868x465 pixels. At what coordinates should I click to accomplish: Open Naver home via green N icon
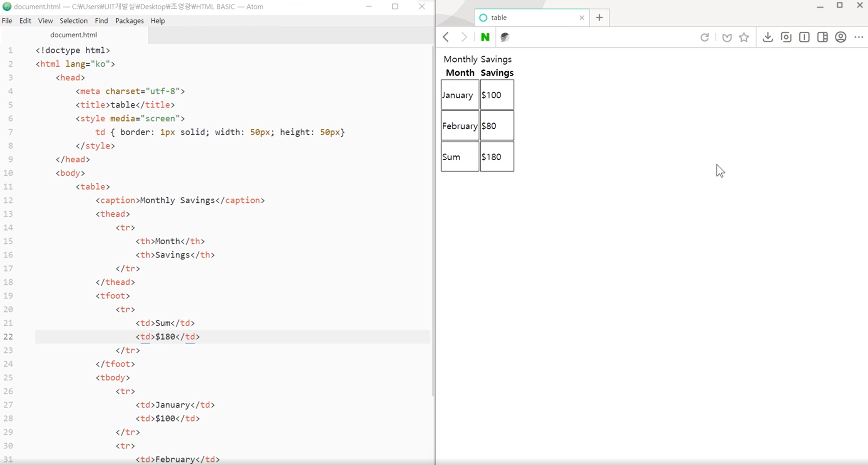(485, 37)
